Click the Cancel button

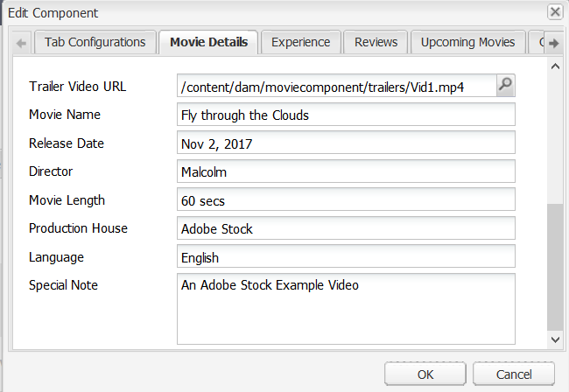514,374
